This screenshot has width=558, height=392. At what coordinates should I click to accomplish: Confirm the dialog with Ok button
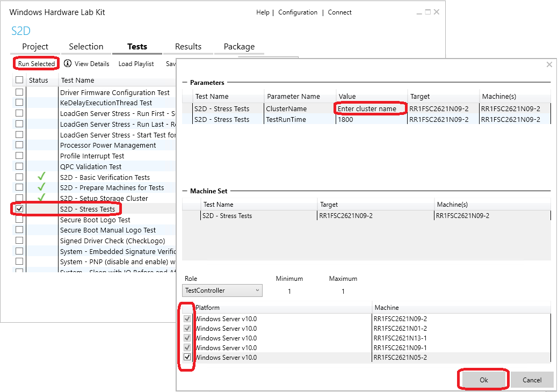click(484, 380)
